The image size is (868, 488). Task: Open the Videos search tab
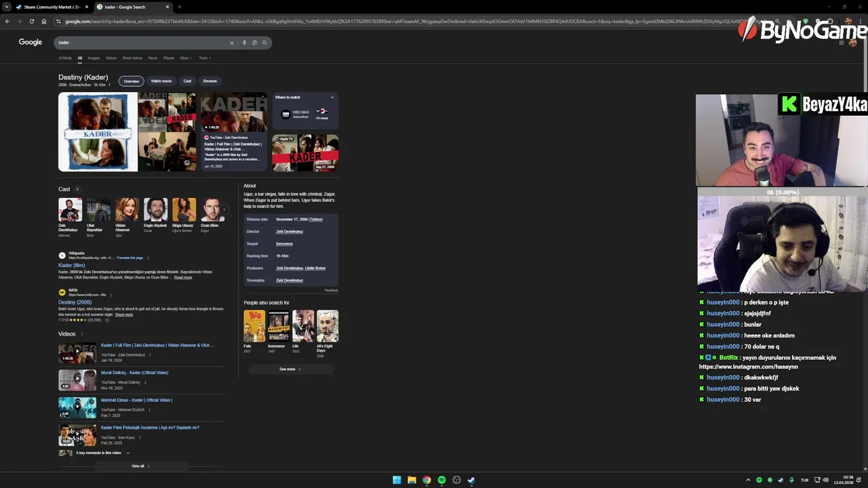[x=111, y=58]
